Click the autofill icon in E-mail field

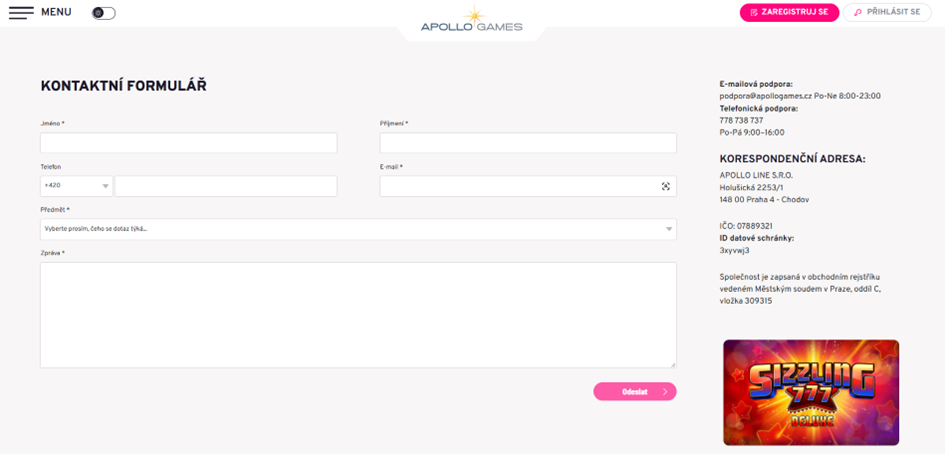coord(665,186)
